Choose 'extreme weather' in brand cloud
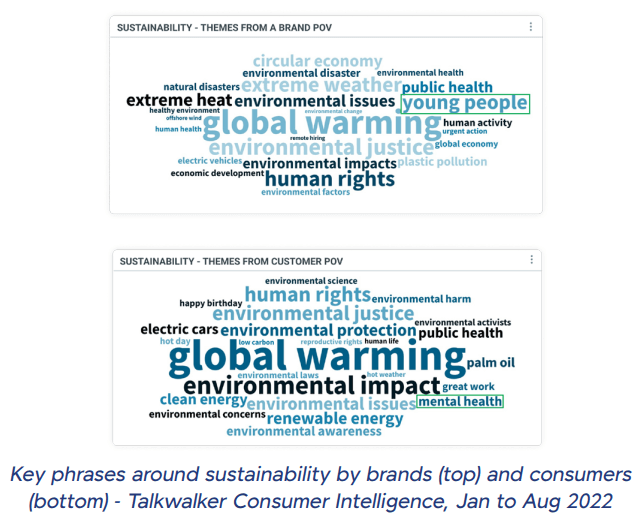The image size is (643, 516). click(x=321, y=85)
